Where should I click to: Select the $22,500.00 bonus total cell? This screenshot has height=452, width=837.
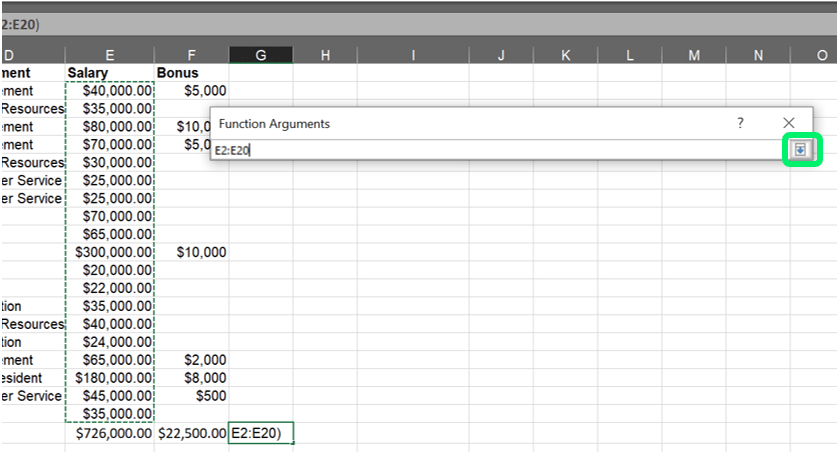tap(191, 433)
